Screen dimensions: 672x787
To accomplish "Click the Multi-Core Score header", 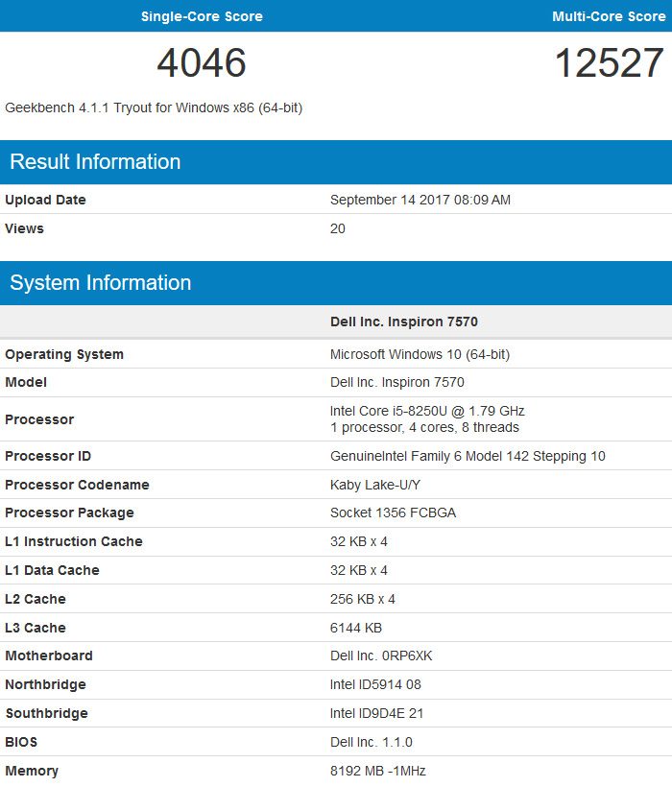I will tap(608, 16).
